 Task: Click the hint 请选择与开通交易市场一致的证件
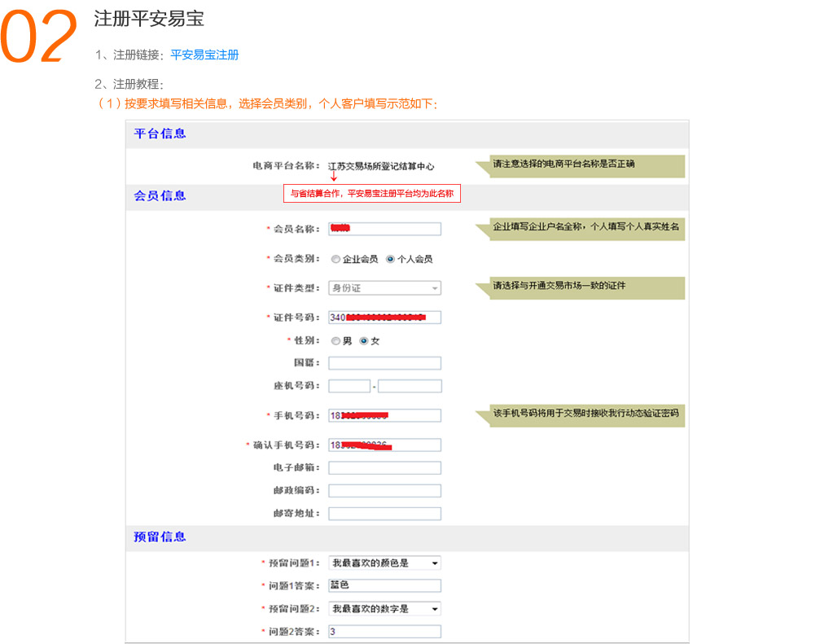point(580,288)
